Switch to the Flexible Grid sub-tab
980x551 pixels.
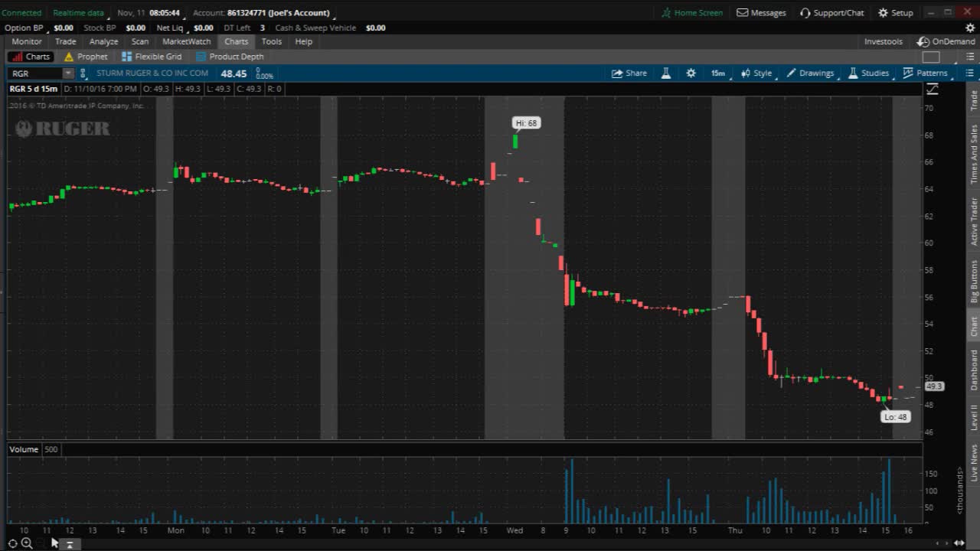pos(152,57)
